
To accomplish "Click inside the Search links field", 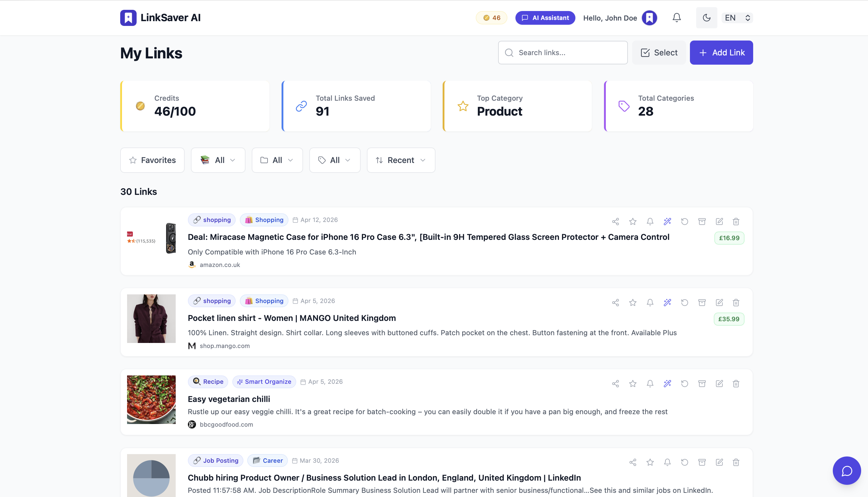I will (563, 52).
